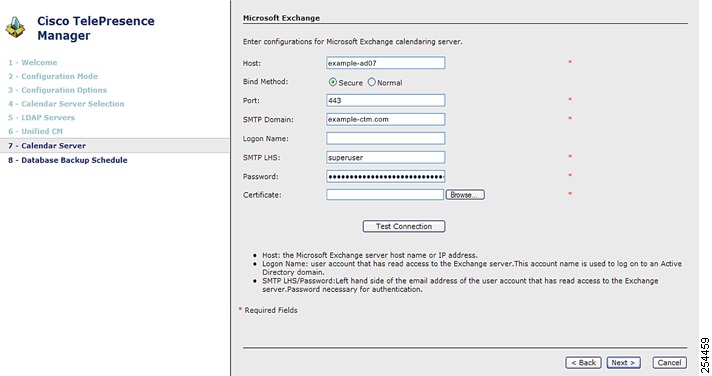Screen dimensions: 712x376
Task: Select step 7 - Calendar Server
Action: 115,146
